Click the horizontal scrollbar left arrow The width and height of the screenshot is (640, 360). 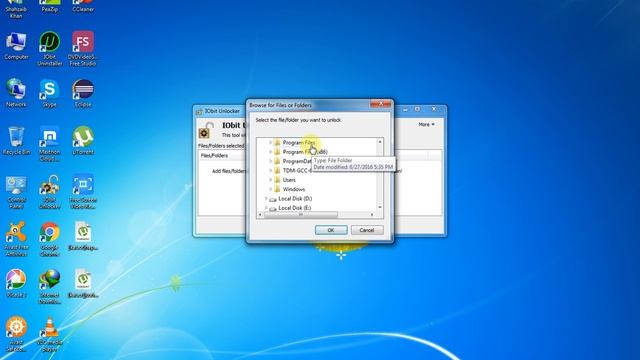260,215
